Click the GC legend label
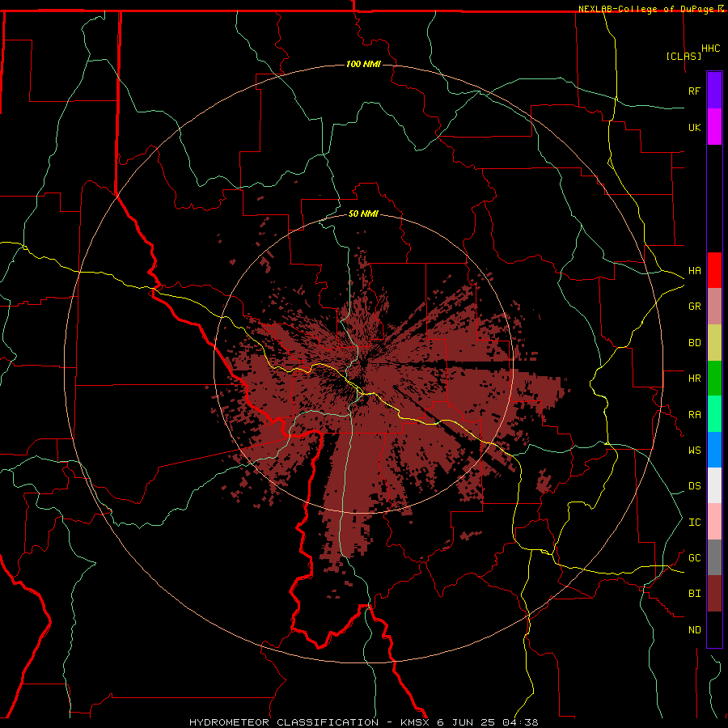Screen dimensions: 728x728 point(694,558)
